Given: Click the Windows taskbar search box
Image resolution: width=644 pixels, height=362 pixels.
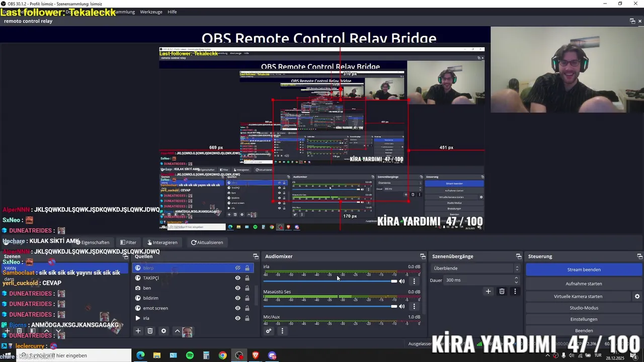Looking at the screenshot, I should (x=74, y=355).
